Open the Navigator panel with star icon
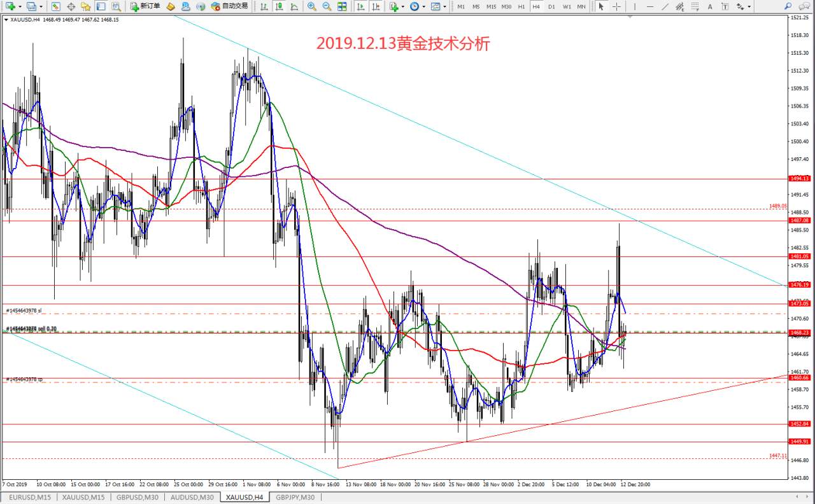The height and width of the screenshot is (504, 815). click(85, 6)
